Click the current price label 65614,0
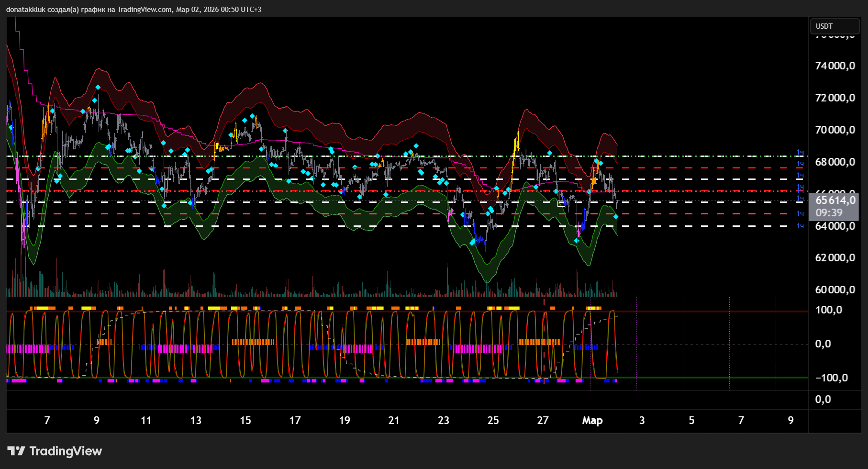Screen dimensions: 868x469 [x=835, y=201]
